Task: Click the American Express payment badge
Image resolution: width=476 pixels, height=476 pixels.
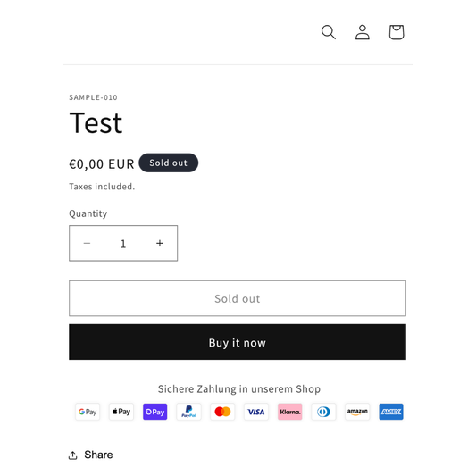Action: tap(391, 412)
